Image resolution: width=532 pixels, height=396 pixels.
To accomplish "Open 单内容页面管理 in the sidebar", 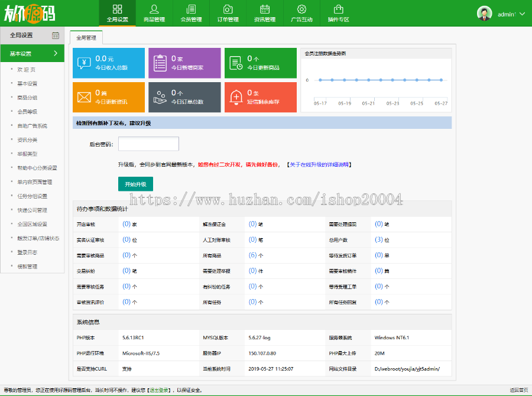I will pyautogui.click(x=35, y=182).
